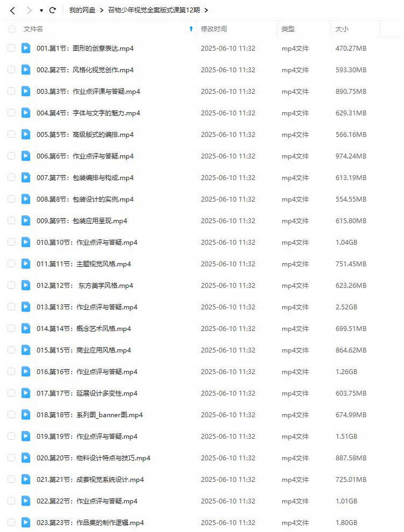This screenshot has width=404, height=532.
Task: Open the navigation history dropdown arrow
Action: [x=41, y=11]
